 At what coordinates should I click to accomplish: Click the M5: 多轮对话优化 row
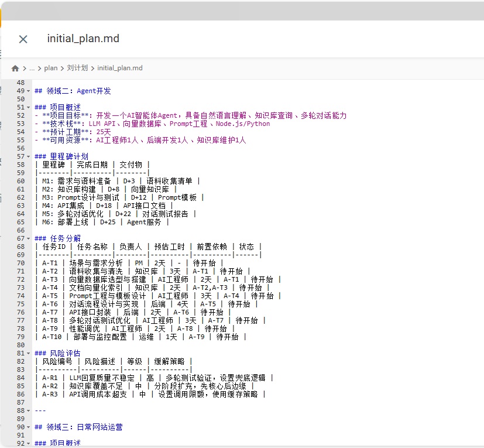point(115,214)
